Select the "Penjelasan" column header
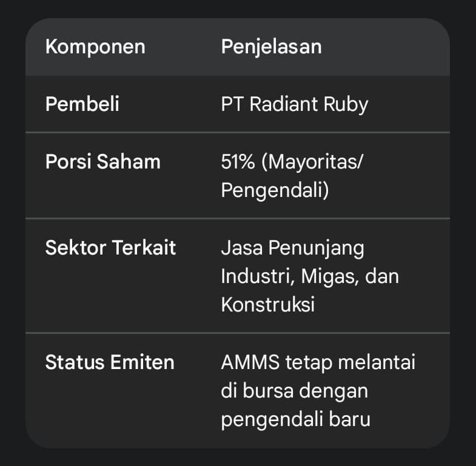476x466 pixels. coord(271,47)
